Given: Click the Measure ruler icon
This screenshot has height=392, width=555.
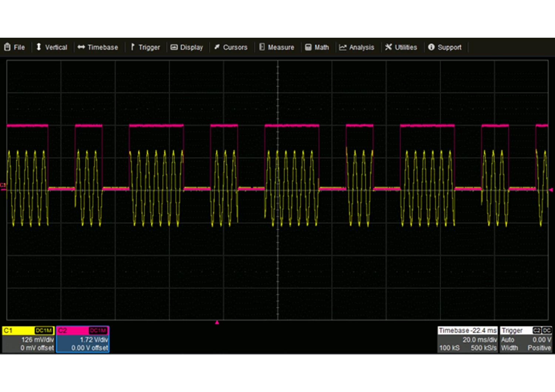Looking at the screenshot, I should pos(262,47).
